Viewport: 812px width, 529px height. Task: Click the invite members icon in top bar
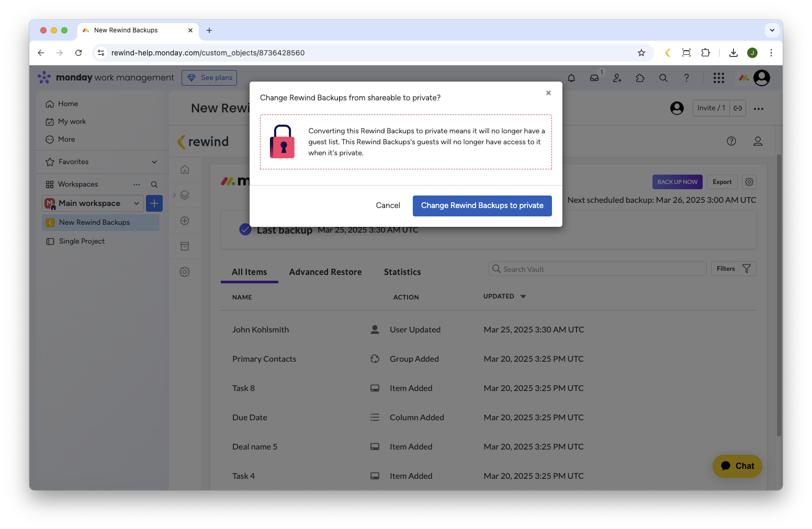[617, 78]
